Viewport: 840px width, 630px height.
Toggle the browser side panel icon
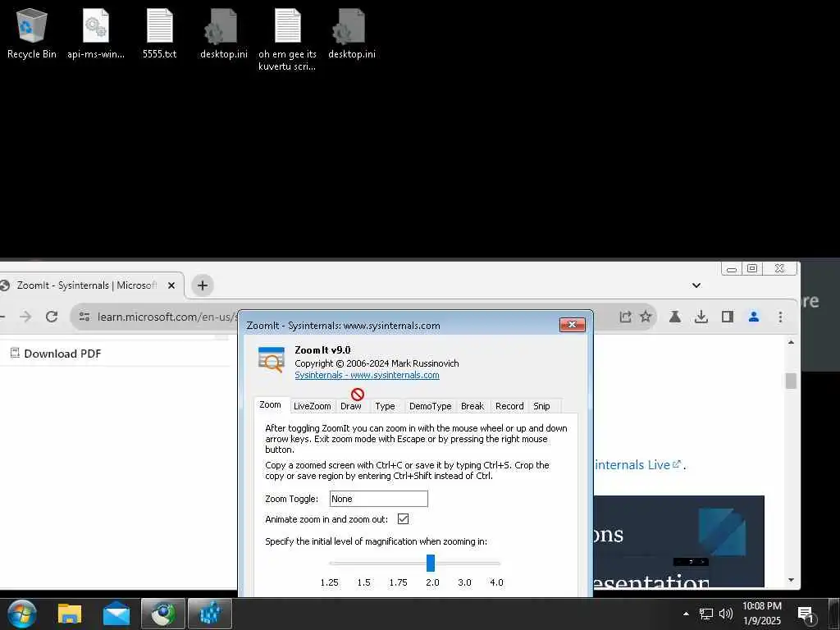tap(727, 317)
